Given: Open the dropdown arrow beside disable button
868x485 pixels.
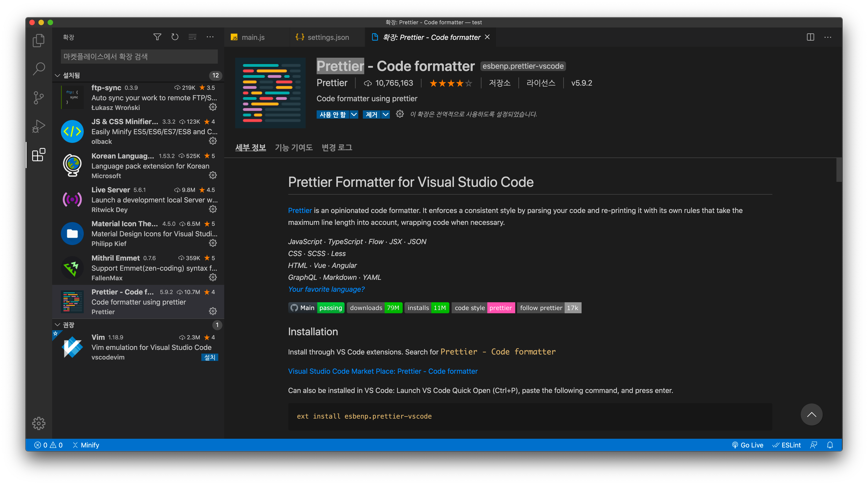Looking at the screenshot, I should click(354, 115).
